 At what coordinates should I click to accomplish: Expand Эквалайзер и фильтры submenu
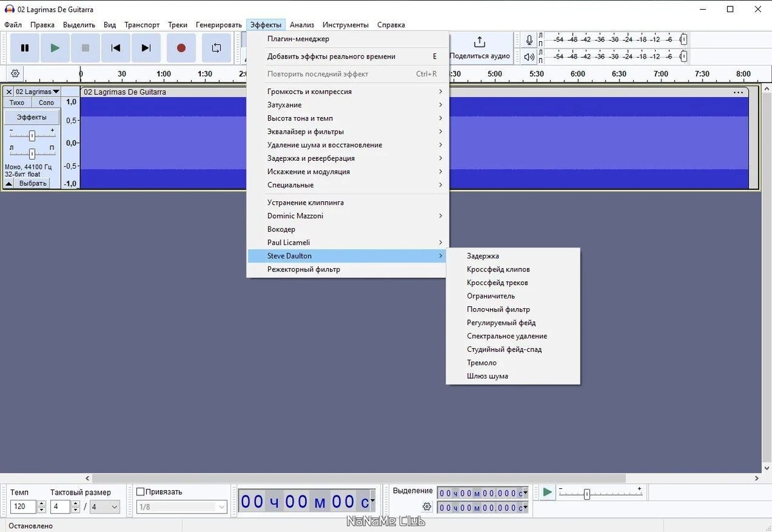point(347,132)
